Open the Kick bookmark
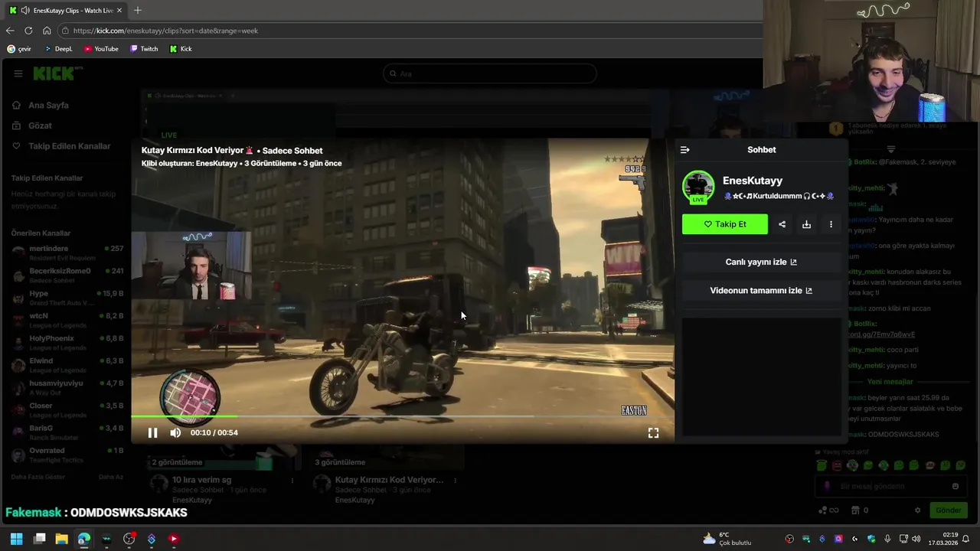This screenshot has height=551, width=980. (x=181, y=49)
